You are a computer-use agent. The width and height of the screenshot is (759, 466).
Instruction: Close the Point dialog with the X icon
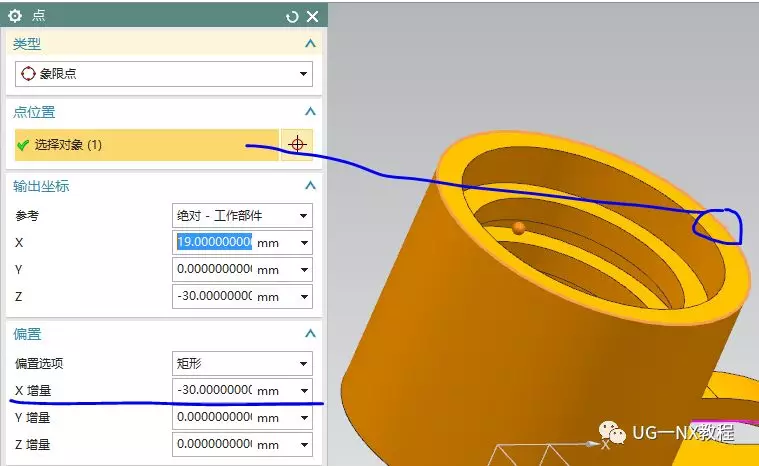click(x=312, y=16)
